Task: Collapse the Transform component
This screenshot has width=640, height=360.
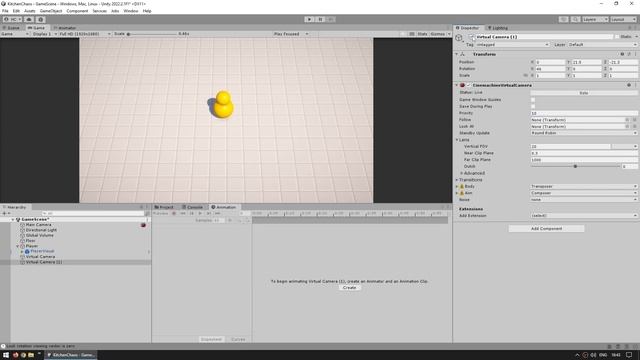Action: click(x=457, y=54)
